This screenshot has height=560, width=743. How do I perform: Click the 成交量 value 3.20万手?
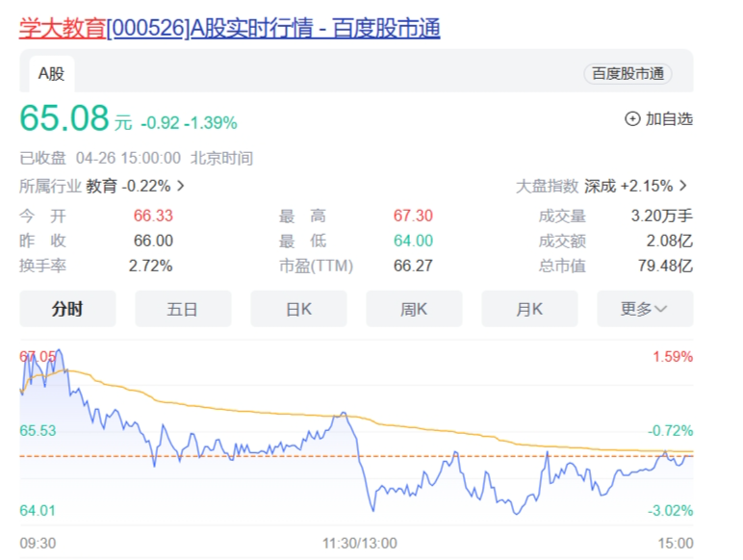(661, 216)
